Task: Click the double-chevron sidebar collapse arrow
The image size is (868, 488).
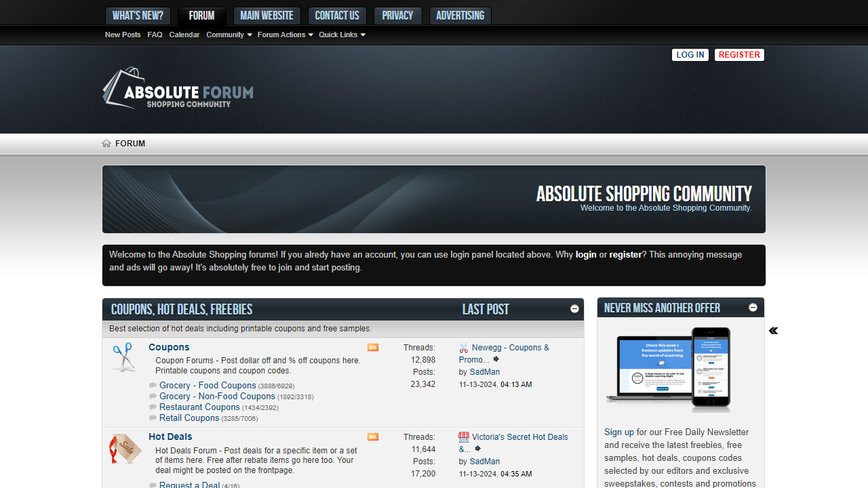Action: click(x=773, y=331)
